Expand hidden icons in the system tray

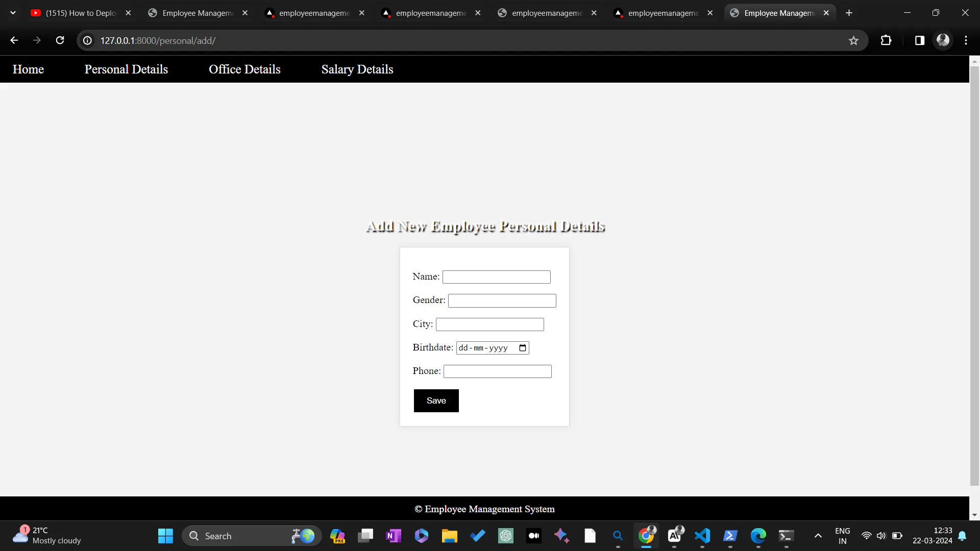pos(817,536)
